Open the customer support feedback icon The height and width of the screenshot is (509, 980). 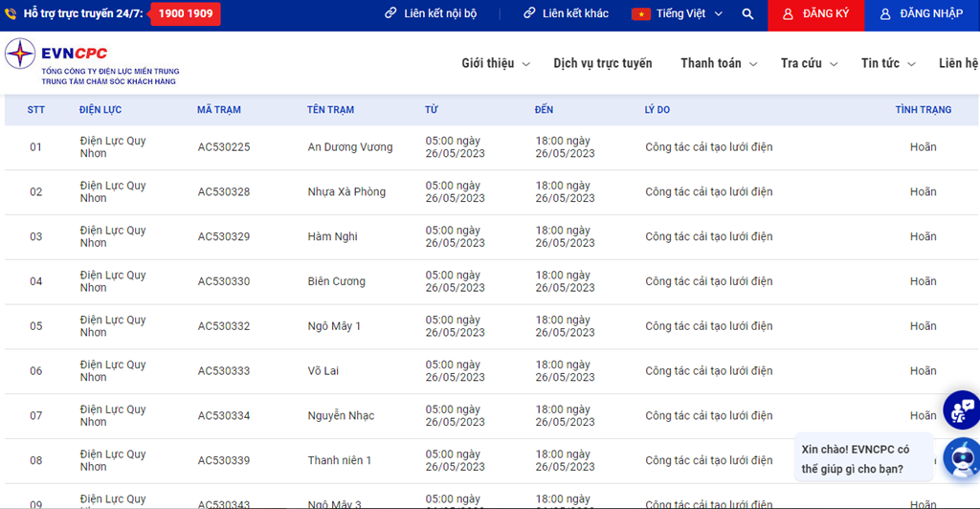point(961,409)
